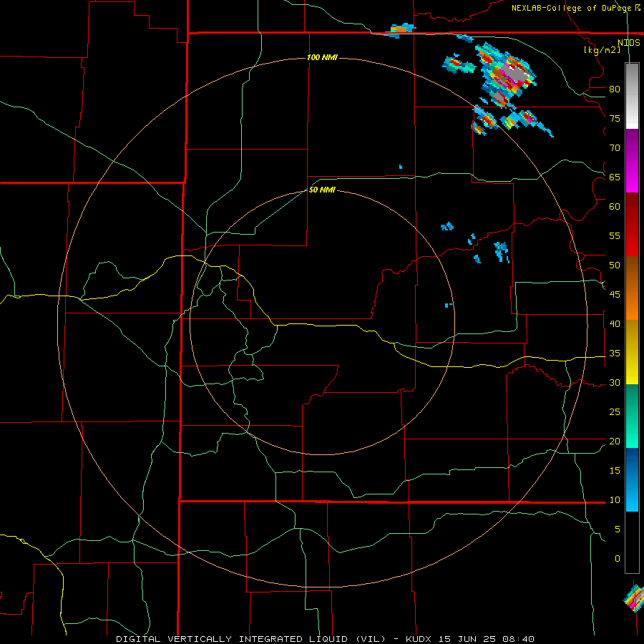Viewport: 644px width, 644px height.
Task: Click the color scale label 30
Action: [615, 382]
